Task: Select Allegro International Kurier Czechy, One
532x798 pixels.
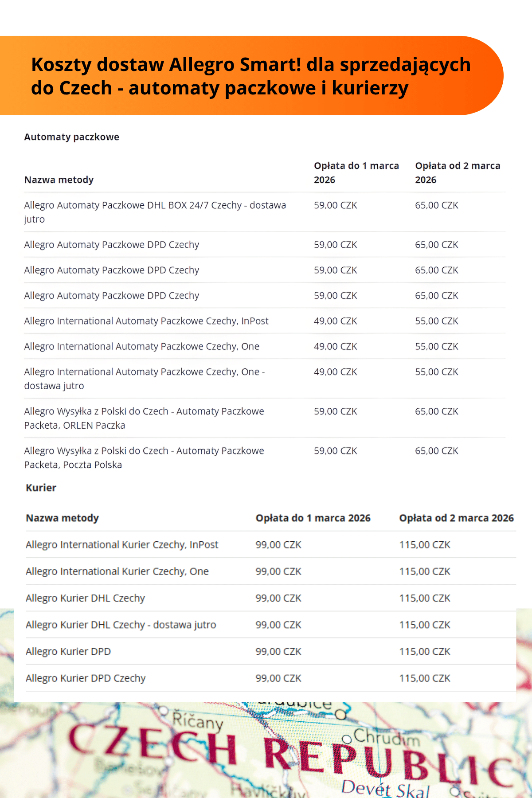Action: pos(117,571)
